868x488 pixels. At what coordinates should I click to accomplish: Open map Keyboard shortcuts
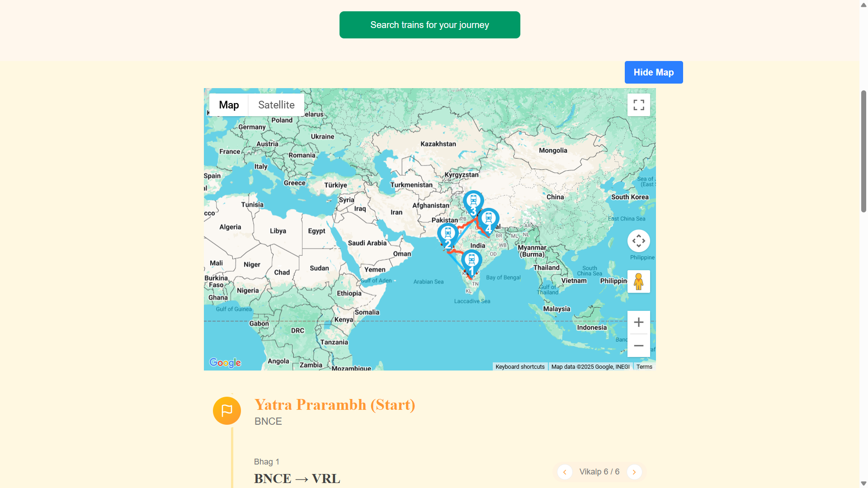tap(520, 367)
